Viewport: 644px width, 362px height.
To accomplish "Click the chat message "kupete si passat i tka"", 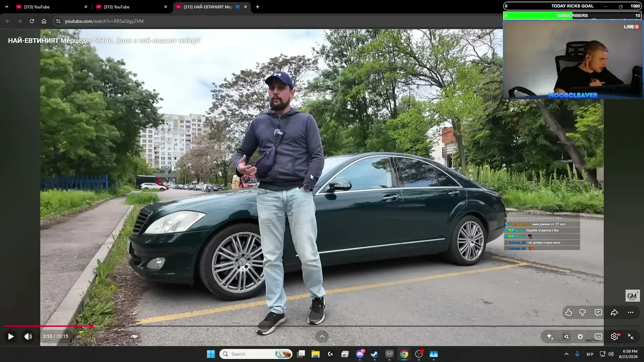I will 544,230.
